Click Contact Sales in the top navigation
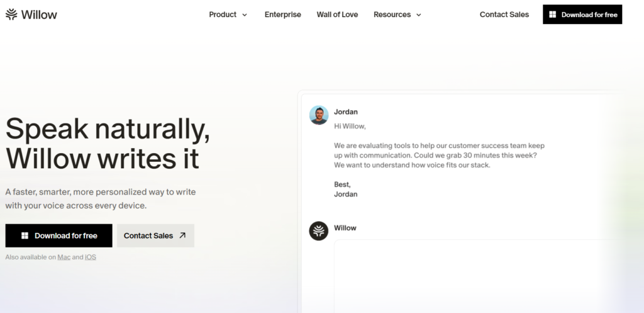This screenshot has width=644, height=313. coord(504,14)
